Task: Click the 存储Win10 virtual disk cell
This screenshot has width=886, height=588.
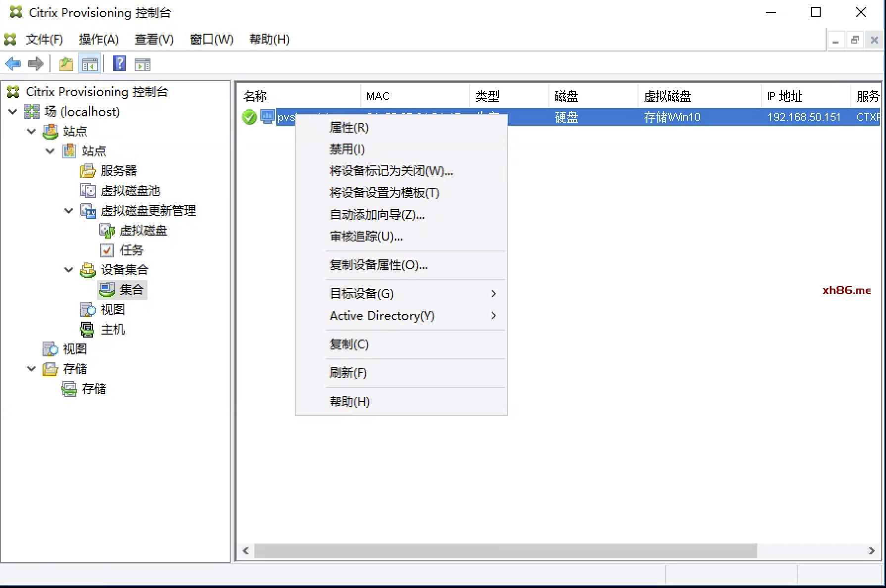Action: pyautogui.click(x=672, y=117)
